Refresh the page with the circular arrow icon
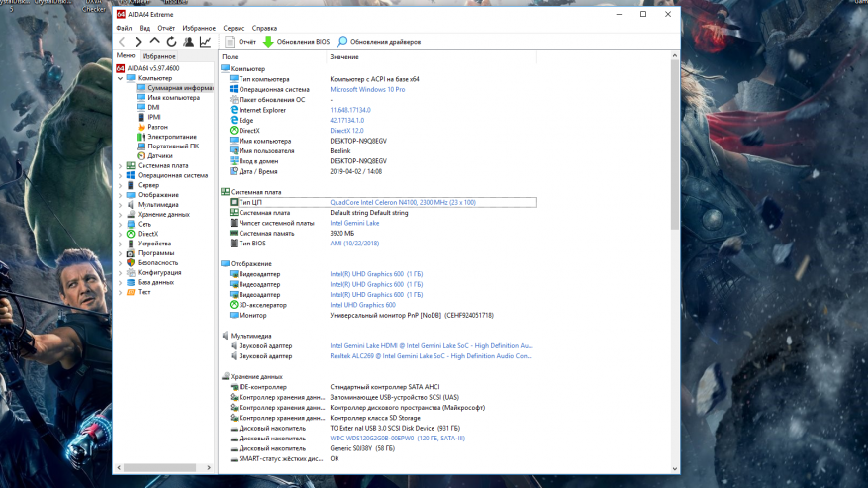Viewport: 868px width, 488px height. pos(171,42)
